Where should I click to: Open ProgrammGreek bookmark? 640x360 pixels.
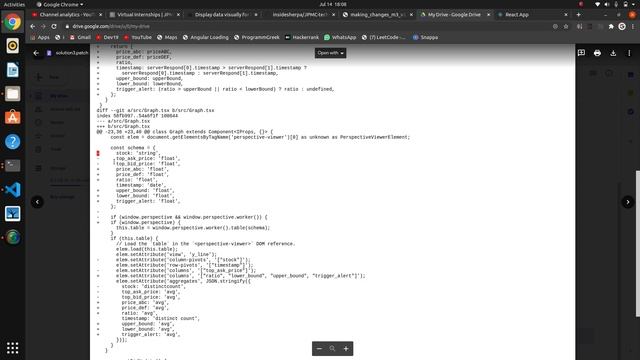coord(256,37)
